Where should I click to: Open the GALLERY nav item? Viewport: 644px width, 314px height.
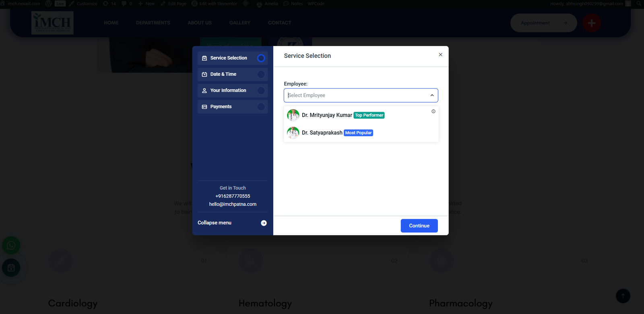[x=240, y=23]
